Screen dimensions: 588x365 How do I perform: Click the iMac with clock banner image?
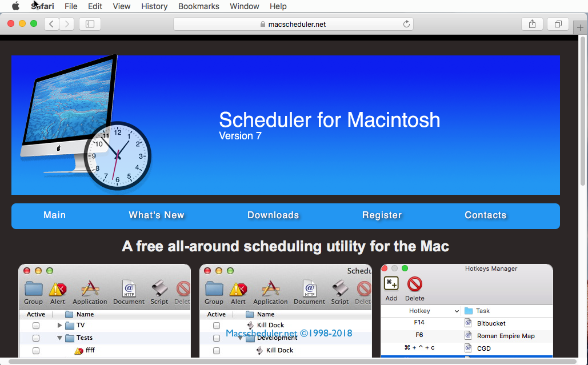click(86, 123)
